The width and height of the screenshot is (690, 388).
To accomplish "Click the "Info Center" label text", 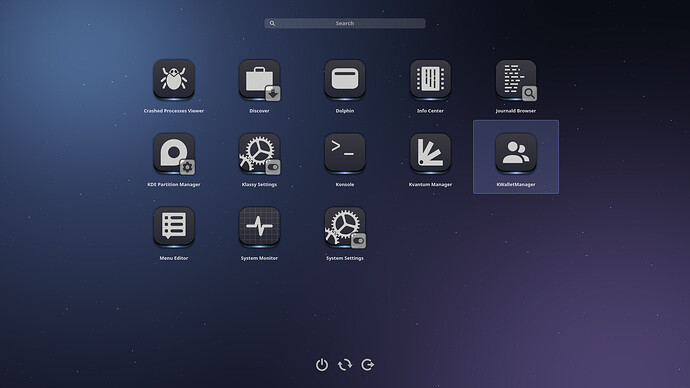I will 430,111.
